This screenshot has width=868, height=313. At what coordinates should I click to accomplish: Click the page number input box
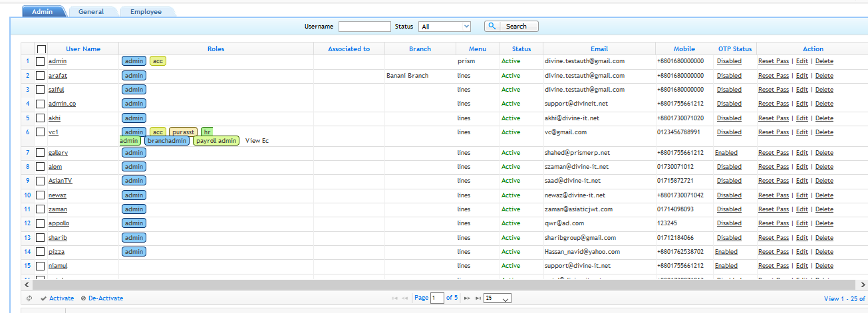click(x=437, y=298)
